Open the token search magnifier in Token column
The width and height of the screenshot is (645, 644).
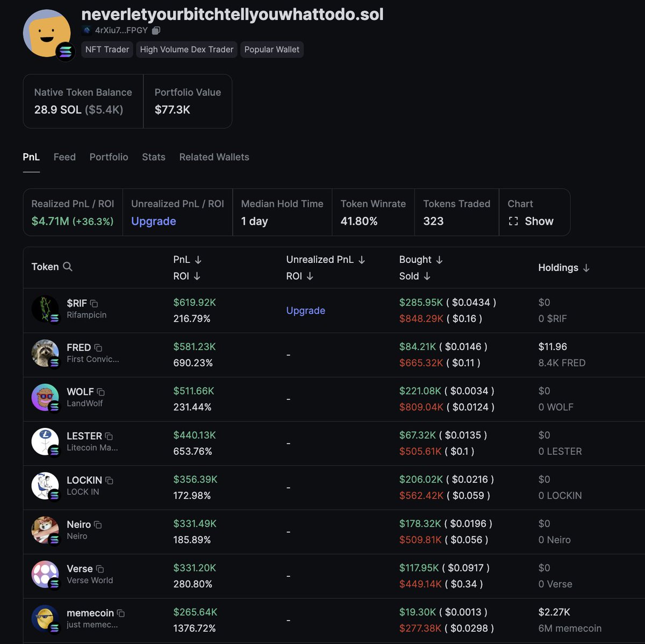68,267
